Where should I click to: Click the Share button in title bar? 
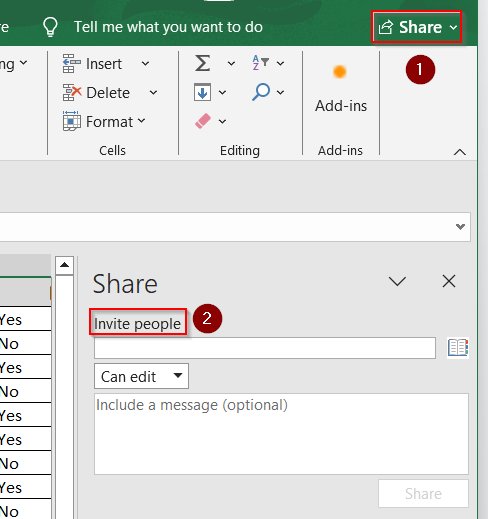coord(417,27)
